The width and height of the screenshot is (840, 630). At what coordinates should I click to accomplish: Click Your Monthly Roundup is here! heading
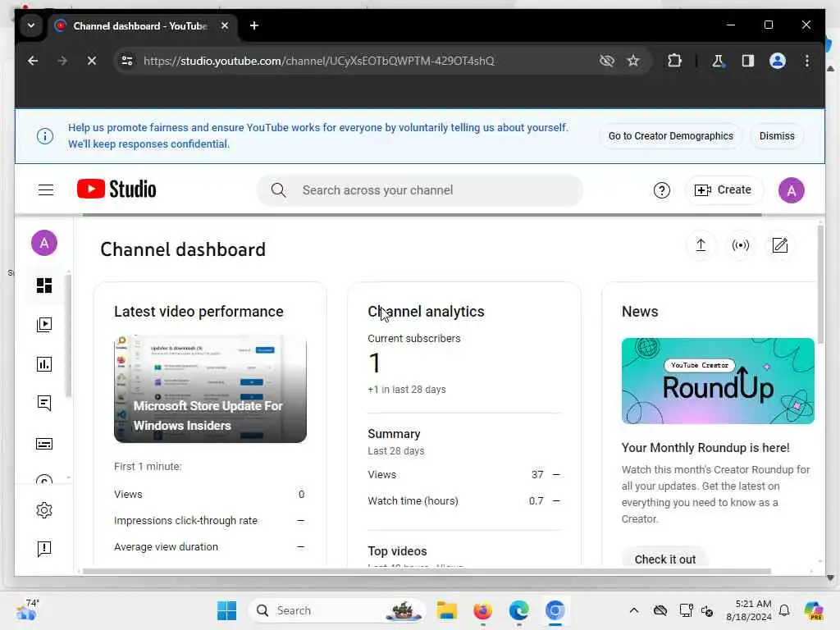(705, 448)
